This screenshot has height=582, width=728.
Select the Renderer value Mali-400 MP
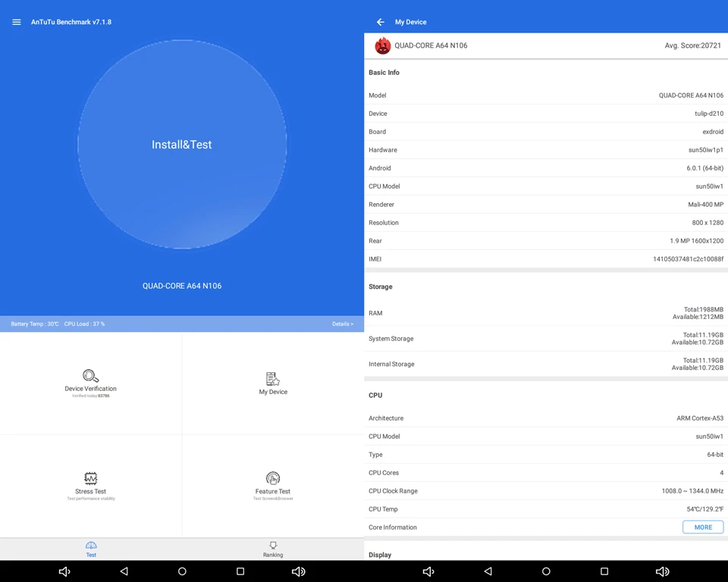[x=706, y=204]
